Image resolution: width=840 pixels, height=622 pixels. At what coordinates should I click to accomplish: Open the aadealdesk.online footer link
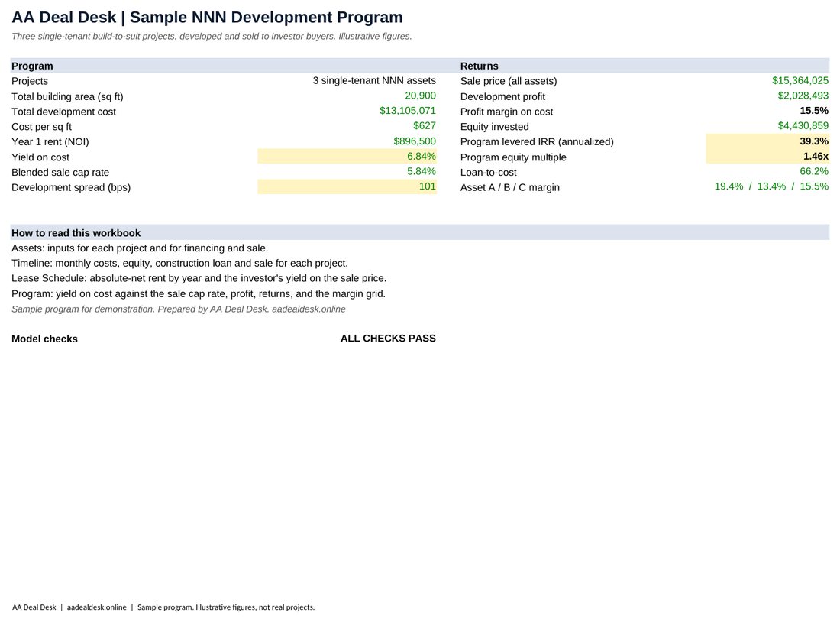[96, 607]
